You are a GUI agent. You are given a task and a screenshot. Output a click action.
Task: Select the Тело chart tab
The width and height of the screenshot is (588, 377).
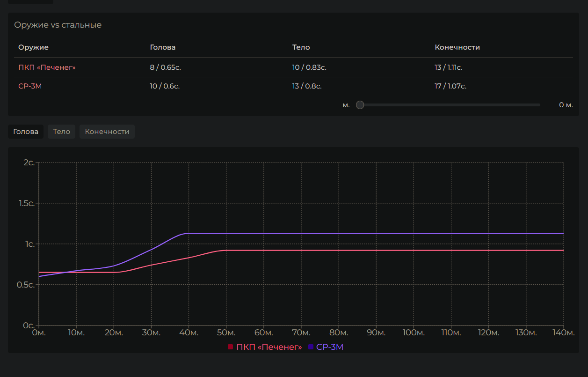pos(61,132)
